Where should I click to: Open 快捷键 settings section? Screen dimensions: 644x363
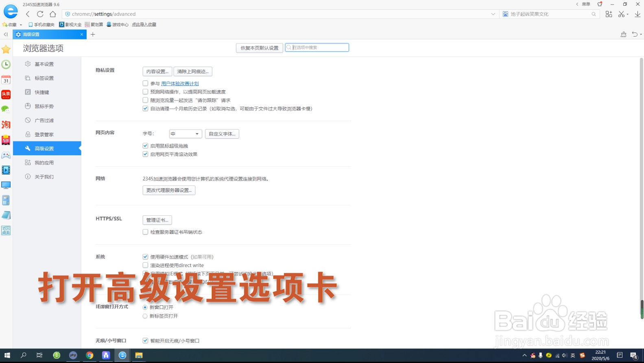[x=47, y=92]
